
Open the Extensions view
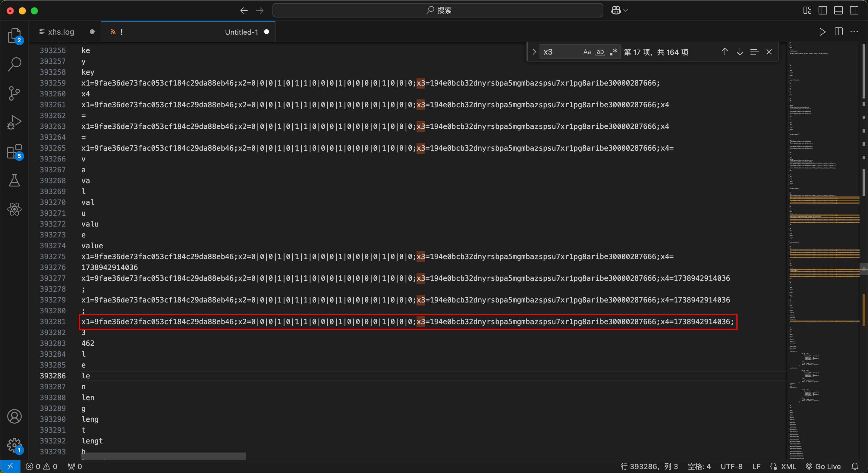(x=14, y=152)
